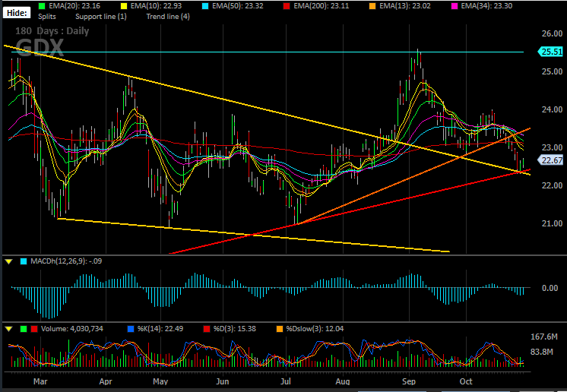Select the EMA(34): 23.30 label
567x392 pixels.
tap(485, 6)
